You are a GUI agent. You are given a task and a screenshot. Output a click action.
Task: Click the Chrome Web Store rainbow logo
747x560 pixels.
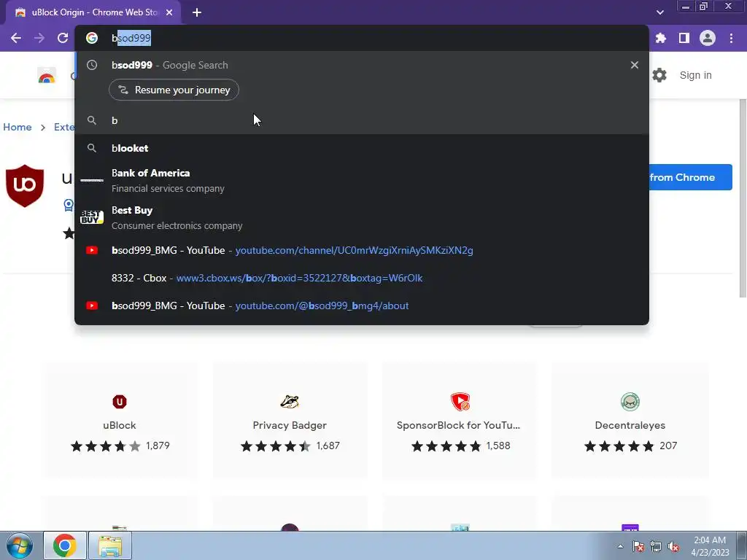click(47, 76)
